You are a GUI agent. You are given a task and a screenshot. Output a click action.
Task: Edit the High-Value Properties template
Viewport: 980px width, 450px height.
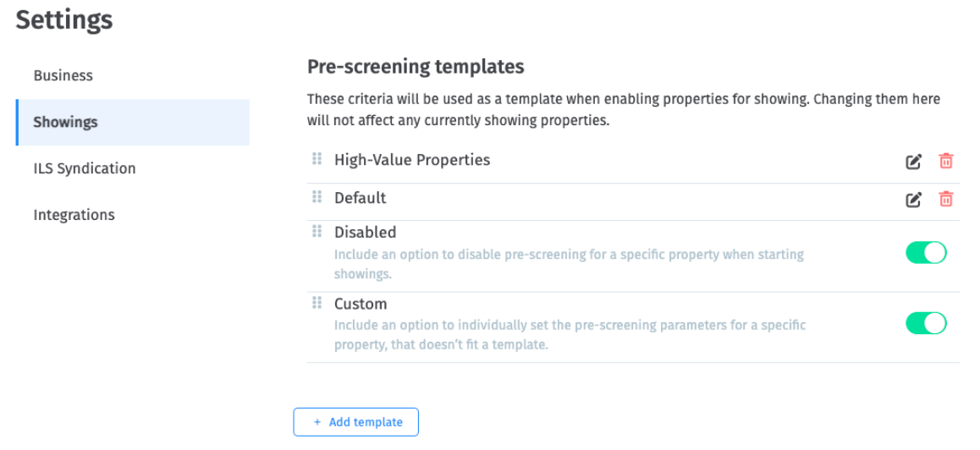click(x=913, y=161)
